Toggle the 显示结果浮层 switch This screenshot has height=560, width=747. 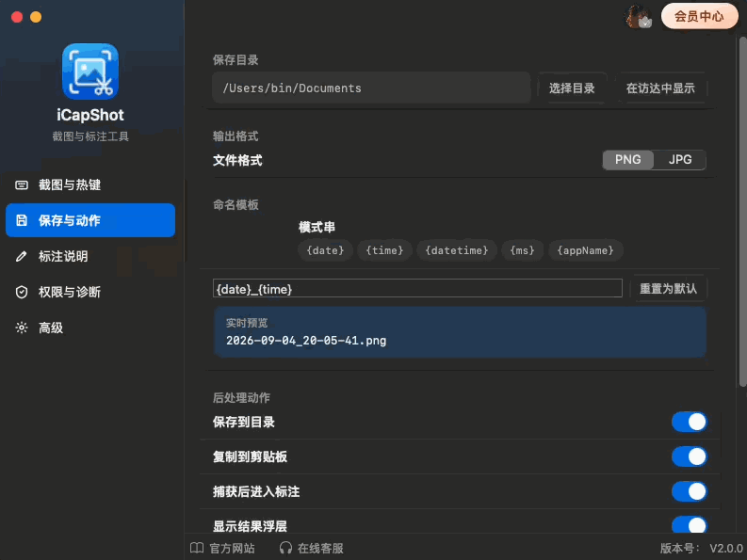click(x=689, y=524)
